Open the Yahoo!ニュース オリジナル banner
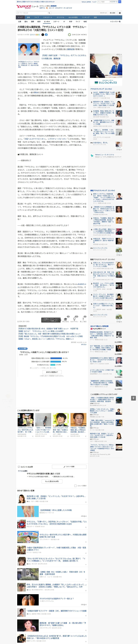The width and height of the screenshot is (138, 644). click(x=106, y=156)
